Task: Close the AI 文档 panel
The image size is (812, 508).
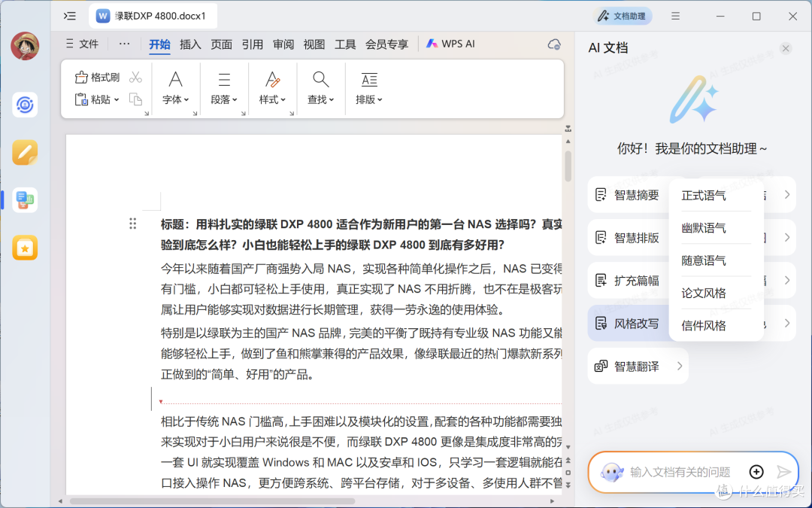Action: pyautogui.click(x=786, y=48)
